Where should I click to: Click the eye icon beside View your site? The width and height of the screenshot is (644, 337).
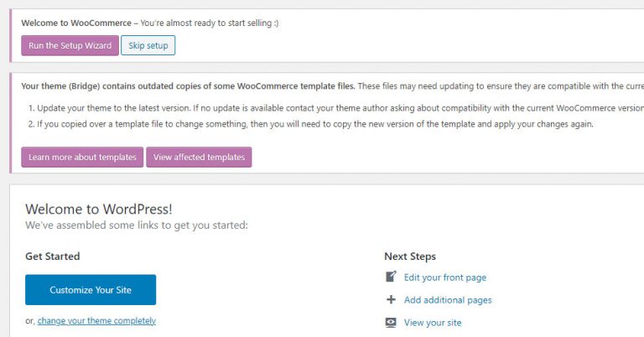tap(391, 323)
